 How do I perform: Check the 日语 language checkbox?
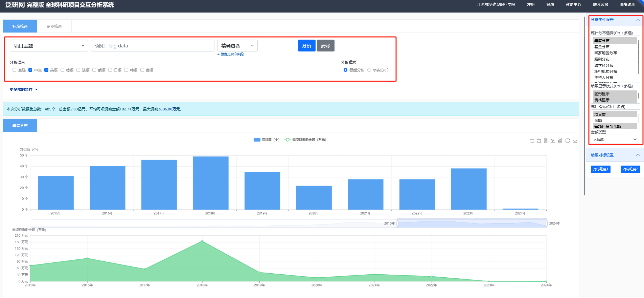[x=110, y=70]
